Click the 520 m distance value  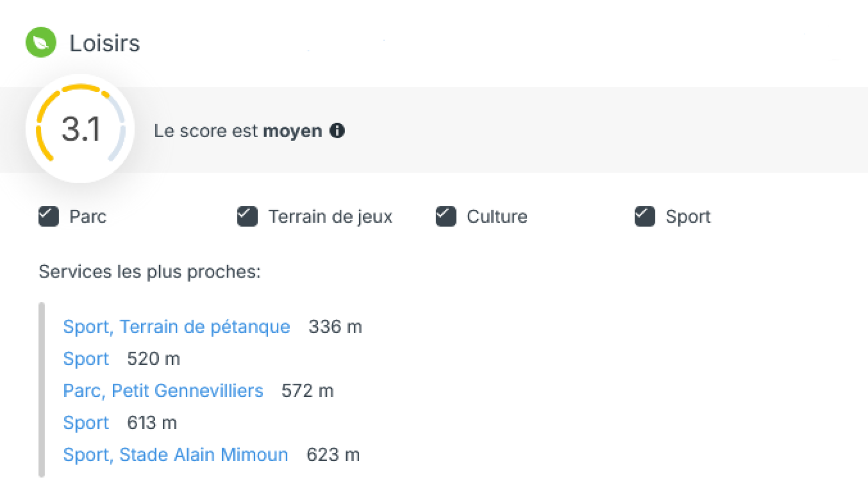click(x=154, y=358)
